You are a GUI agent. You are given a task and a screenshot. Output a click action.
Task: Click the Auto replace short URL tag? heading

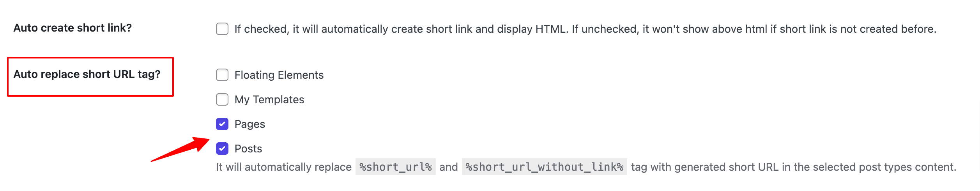point(87,74)
